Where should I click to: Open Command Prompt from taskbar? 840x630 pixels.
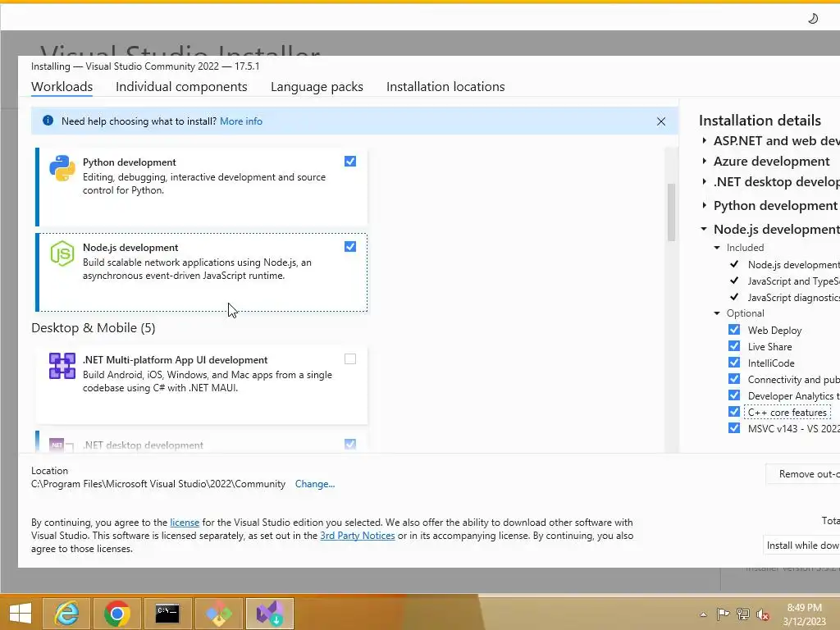[x=167, y=613]
